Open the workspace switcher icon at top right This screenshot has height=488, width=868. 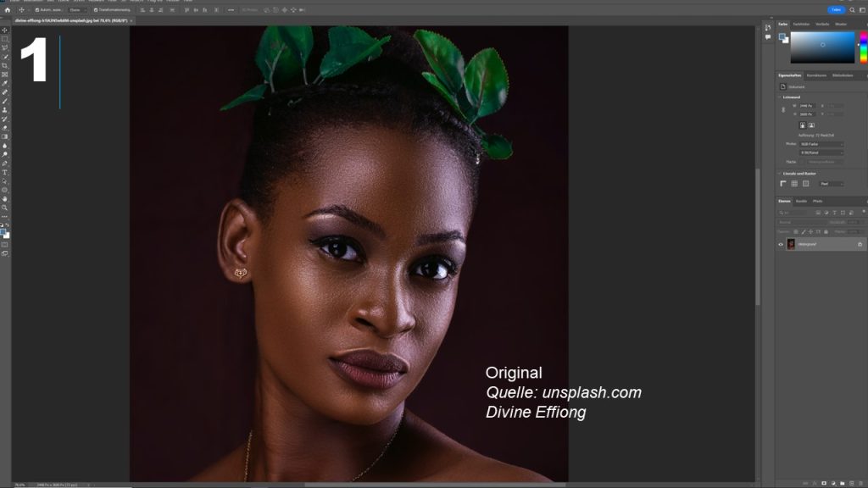[x=862, y=9]
